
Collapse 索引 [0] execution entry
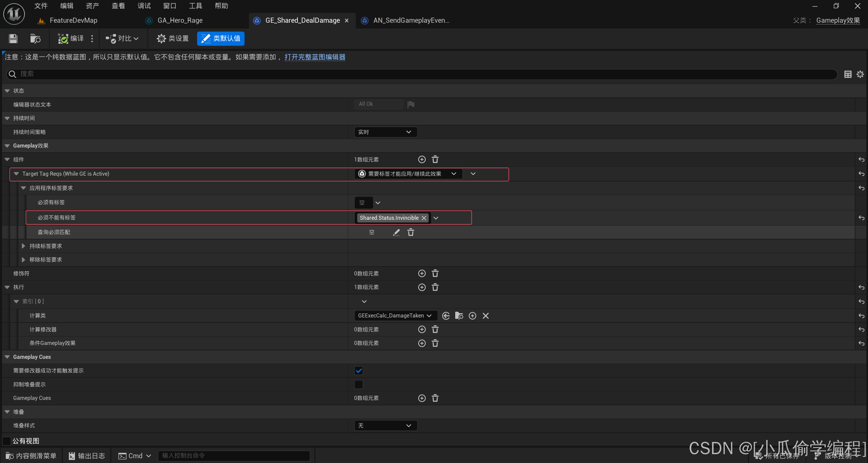(16, 302)
